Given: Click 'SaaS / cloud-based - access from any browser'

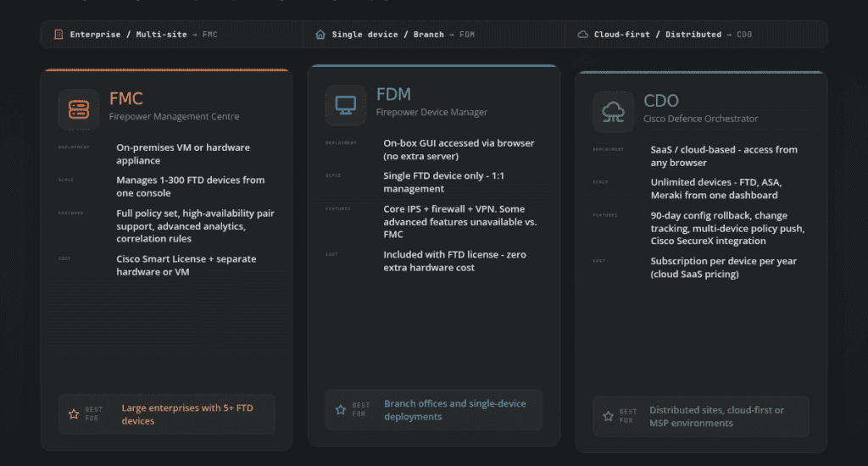Looking at the screenshot, I should [x=724, y=156].
